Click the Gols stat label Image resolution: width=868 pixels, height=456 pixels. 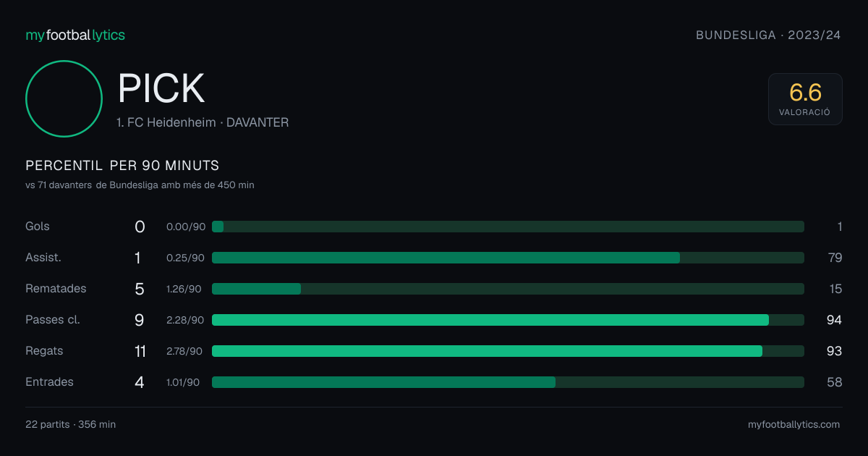pos(38,227)
